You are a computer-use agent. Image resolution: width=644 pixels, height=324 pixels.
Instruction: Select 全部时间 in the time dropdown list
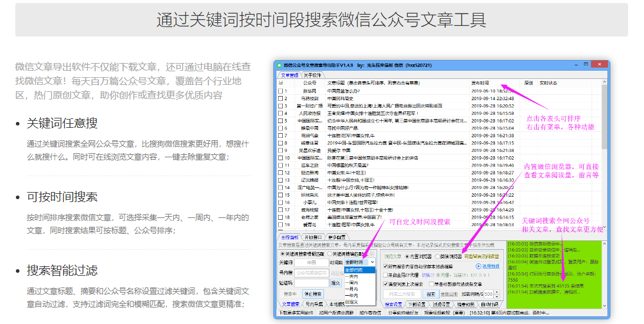click(x=359, y=270)
